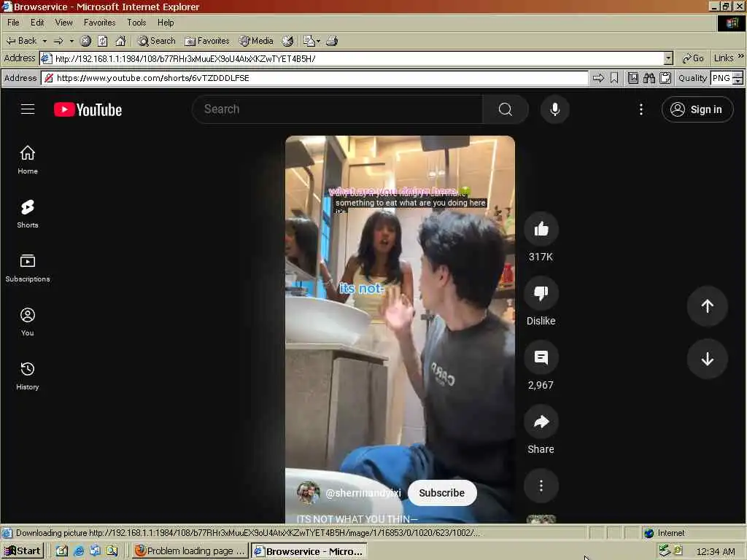The height and width of the screenshot is (560, 747).
Task: Open the Short's more options three-dot button
Action: point(541,486)
